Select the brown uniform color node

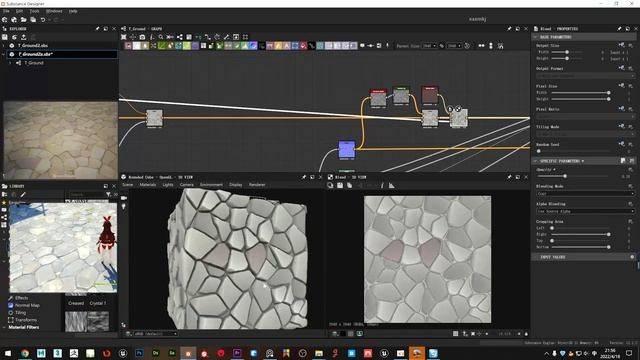pyautogui.click(x=430, y=95)
